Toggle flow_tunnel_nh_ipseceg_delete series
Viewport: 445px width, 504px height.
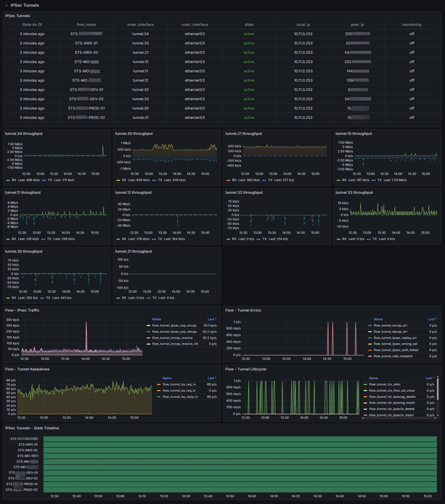click(392, 397)
